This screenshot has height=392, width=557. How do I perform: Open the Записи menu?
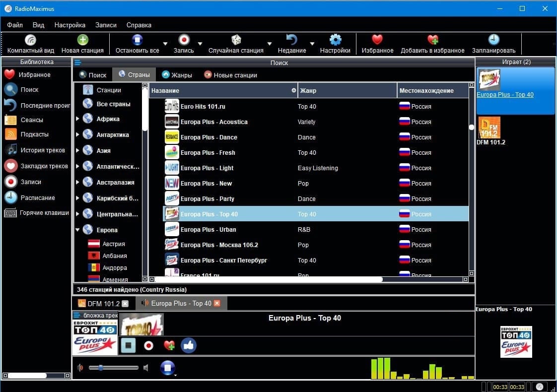point(106,25)
